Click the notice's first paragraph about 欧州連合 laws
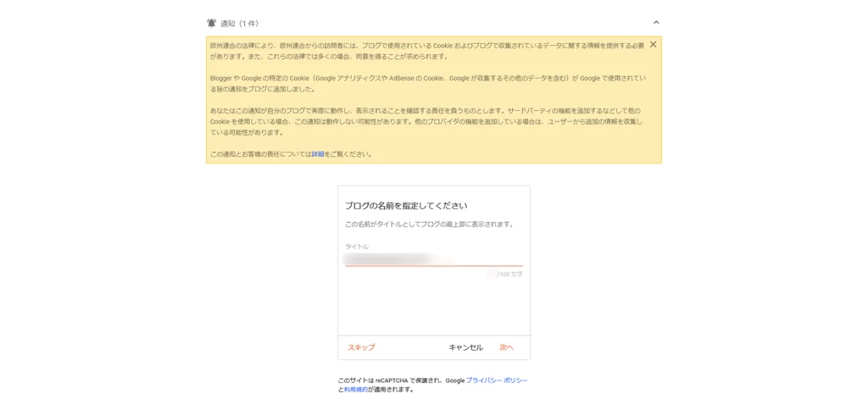 coord(424,50)
